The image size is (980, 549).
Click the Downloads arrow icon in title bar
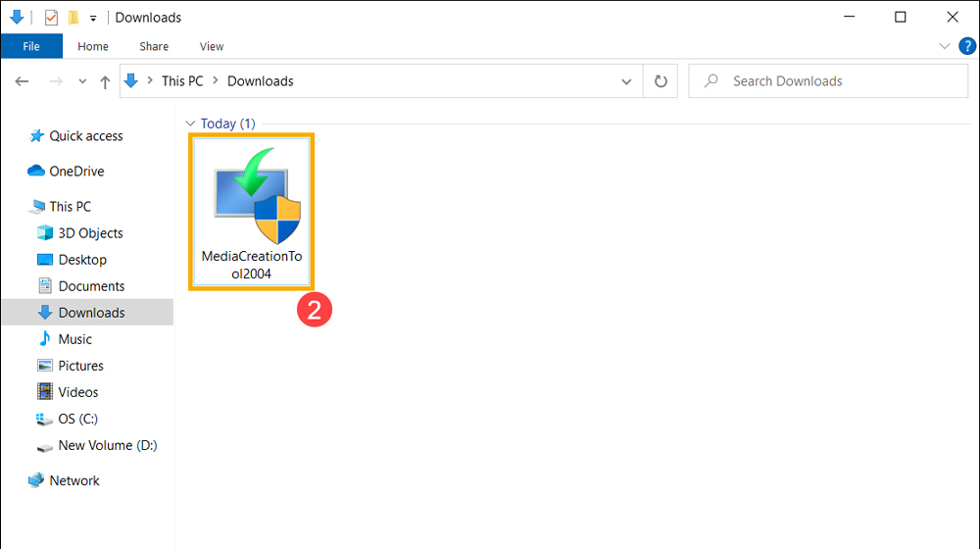pyautogui.click(x=17, y=17)
